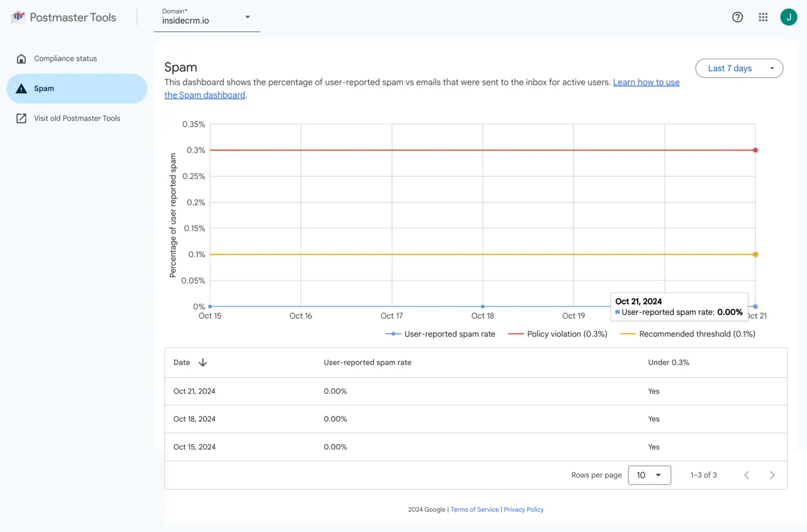Open the Domain selector showing insidecrm.io

click(207, 17)
